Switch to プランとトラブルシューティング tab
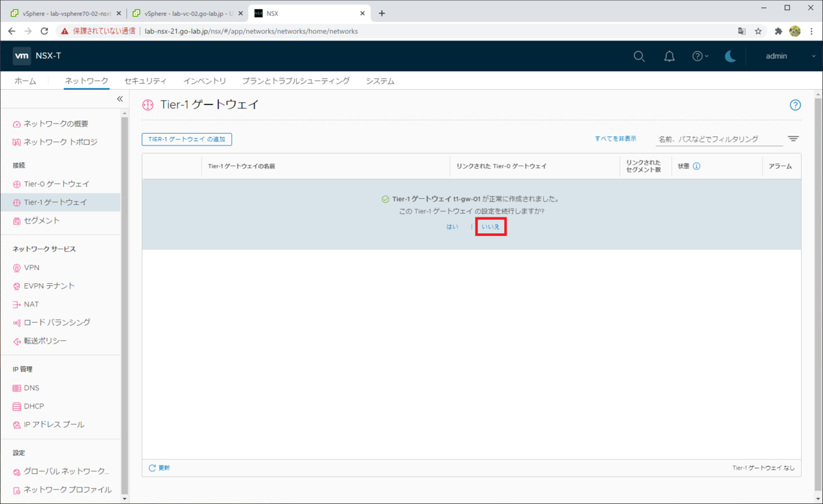This screenshot has height=504, width=823. coord(296,81)
